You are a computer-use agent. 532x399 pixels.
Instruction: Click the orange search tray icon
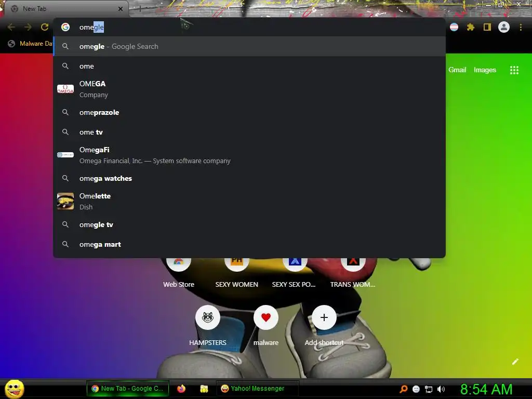(x=403, y=389)
